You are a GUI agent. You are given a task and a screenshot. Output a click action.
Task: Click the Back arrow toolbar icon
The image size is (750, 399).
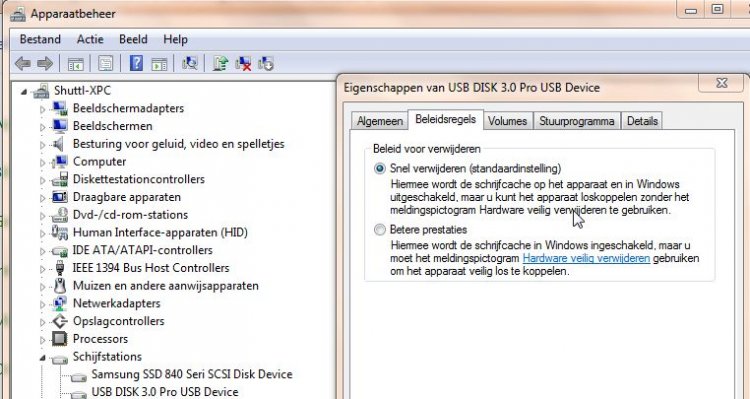pyautogui.click(x=23, y=63)
